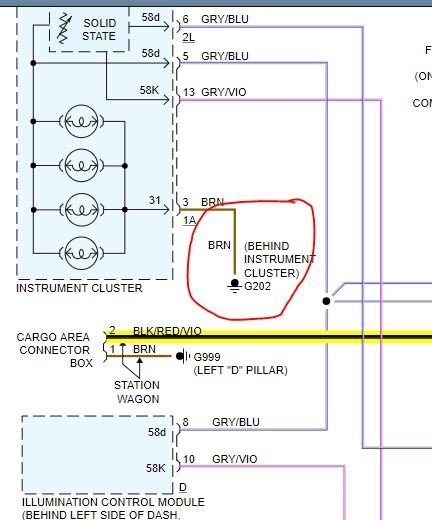
Task: Click the 58K terminal beside pin 13
Action: pos(149,90)
